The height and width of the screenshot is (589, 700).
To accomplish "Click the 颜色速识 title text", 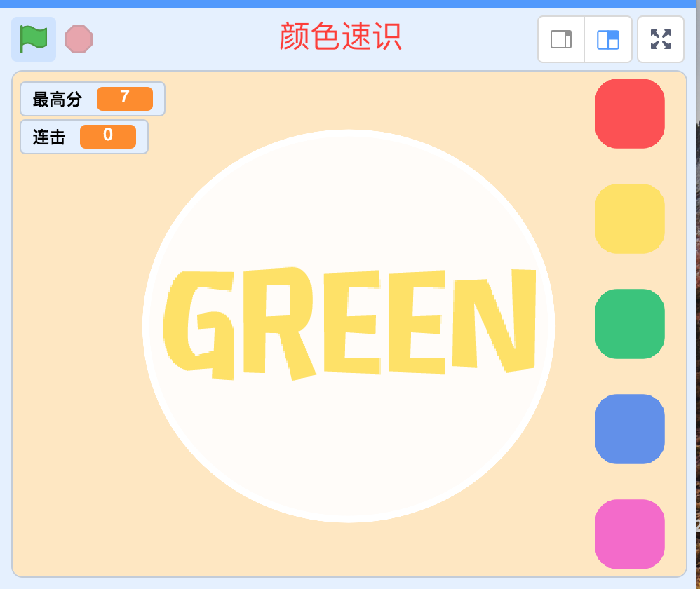I will pyautogui.click(x=341, y=36).
